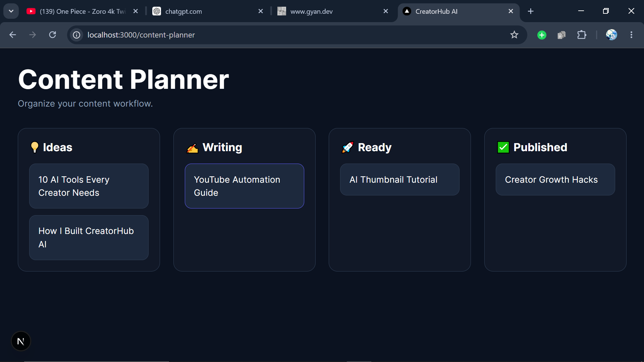Select the 10 AI Tools Every Creator Needs card
This screenshot has width=644, height=362.
click(89, 186)
